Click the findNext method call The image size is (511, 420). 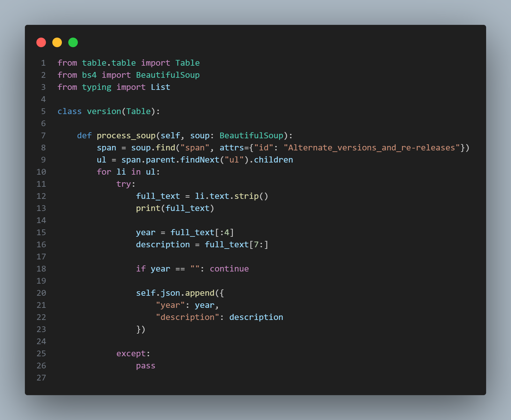click(x=200, y=160)
